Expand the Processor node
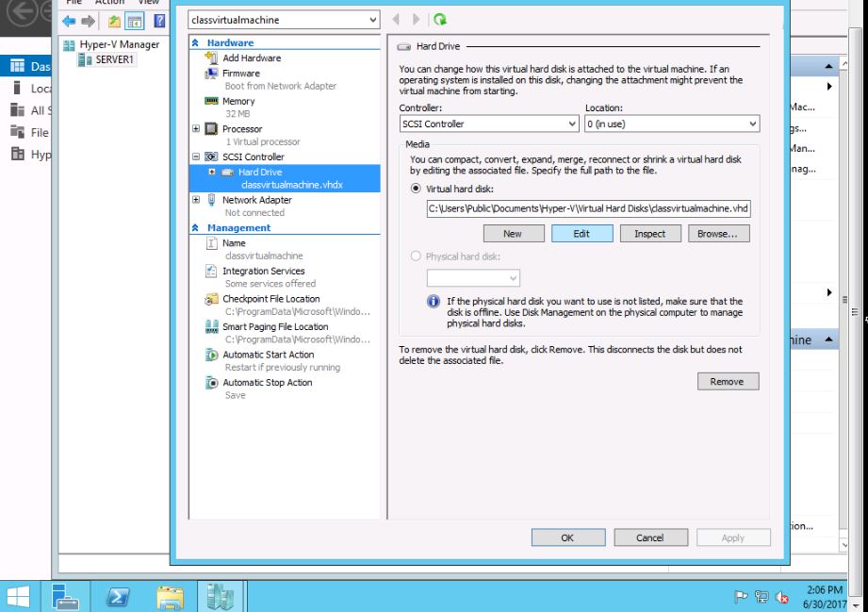 [x=196, y=128]
